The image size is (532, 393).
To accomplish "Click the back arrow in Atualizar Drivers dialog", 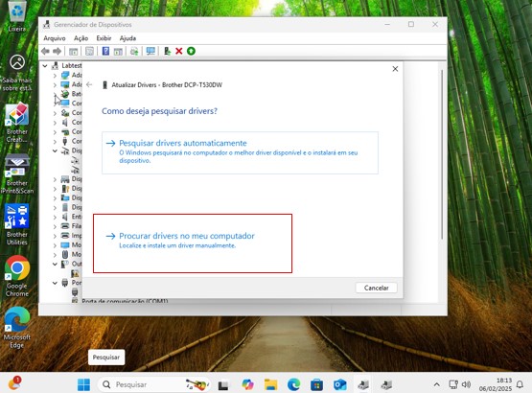I will click(x=89, y=84).
